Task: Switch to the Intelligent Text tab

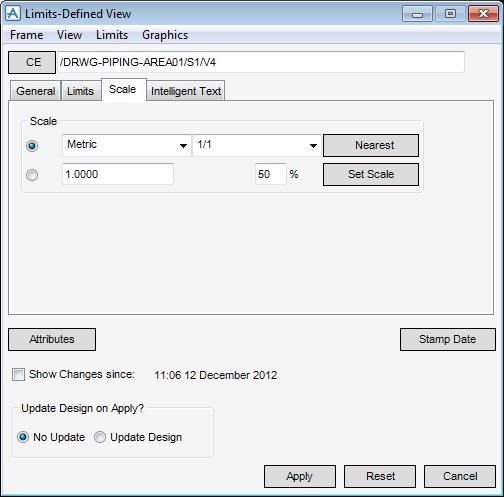Action: coord(186,91)
